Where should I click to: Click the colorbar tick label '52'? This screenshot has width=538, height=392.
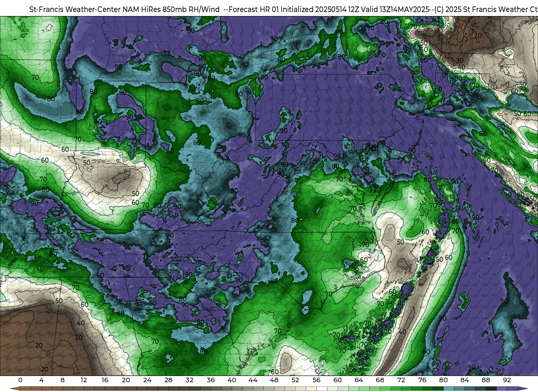295,380
